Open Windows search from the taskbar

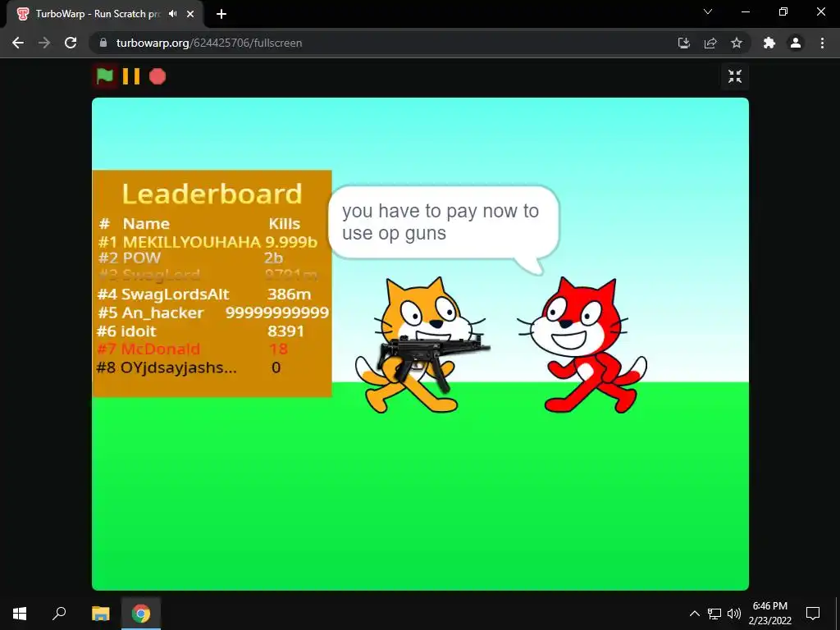point(59,614)
